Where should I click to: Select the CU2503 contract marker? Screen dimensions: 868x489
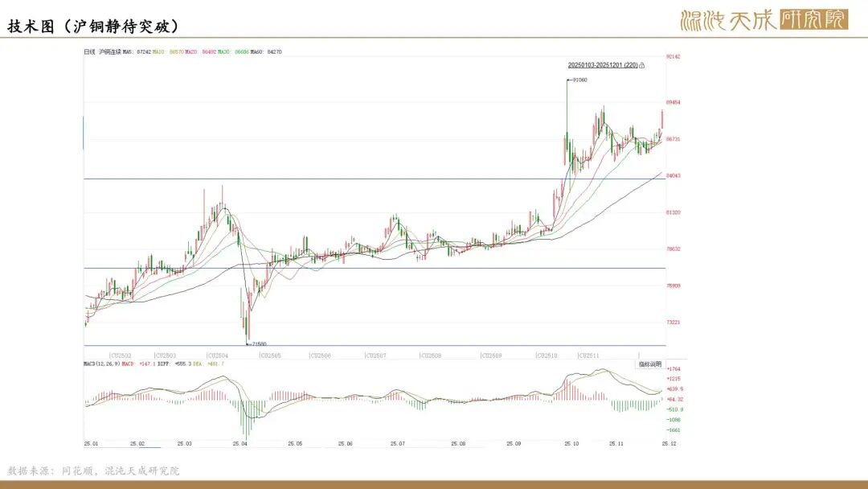point(165,355)
